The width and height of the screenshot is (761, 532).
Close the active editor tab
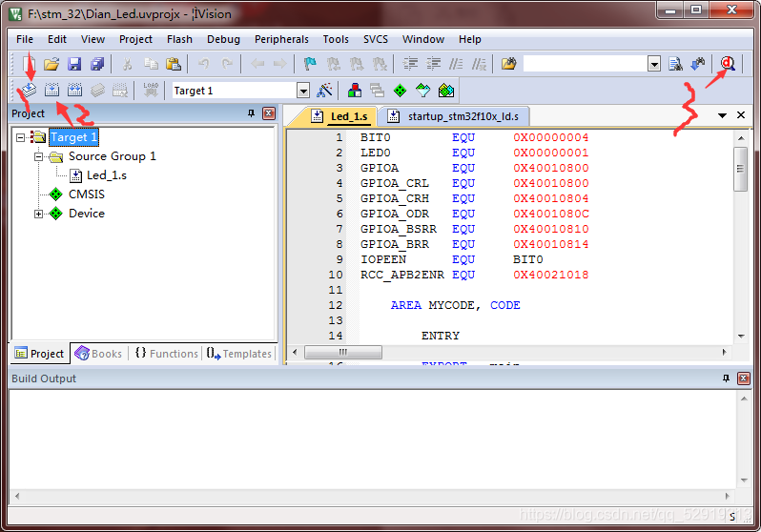[x=741, y=115]
